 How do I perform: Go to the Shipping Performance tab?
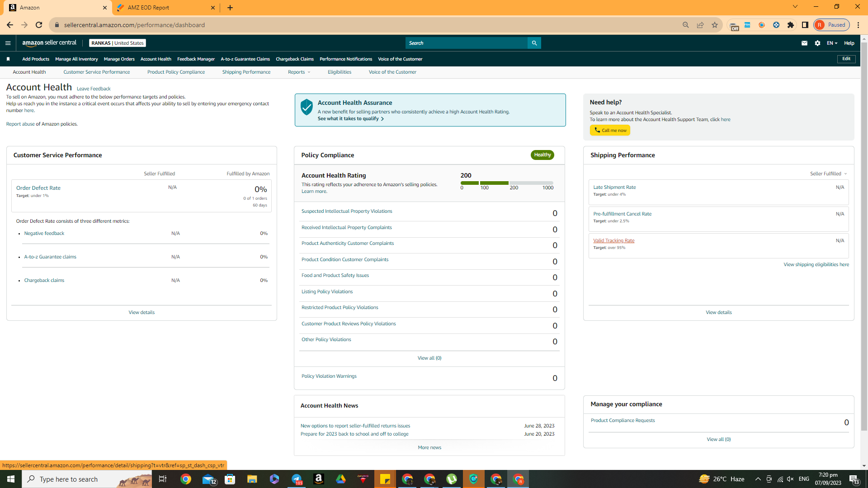[x=246, y=72]
